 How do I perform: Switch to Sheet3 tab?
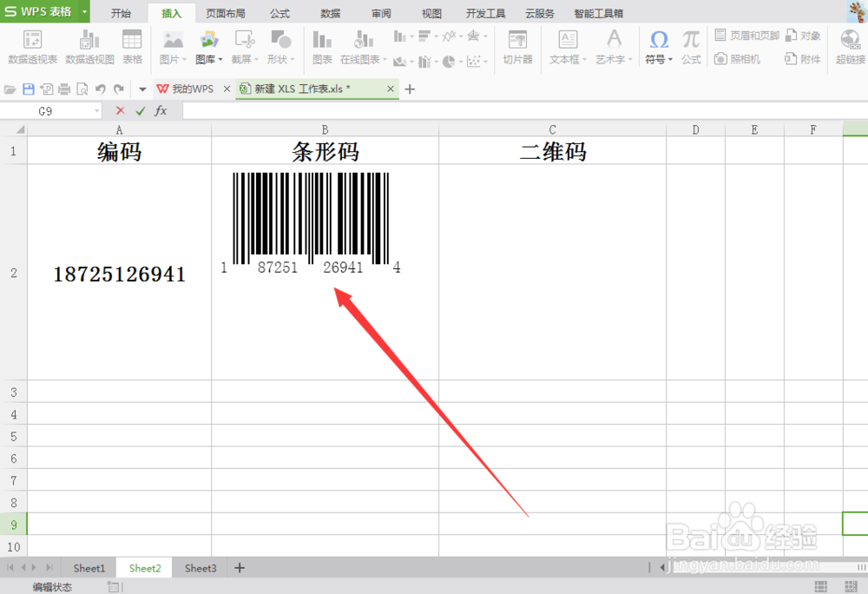tap(201, 569)
